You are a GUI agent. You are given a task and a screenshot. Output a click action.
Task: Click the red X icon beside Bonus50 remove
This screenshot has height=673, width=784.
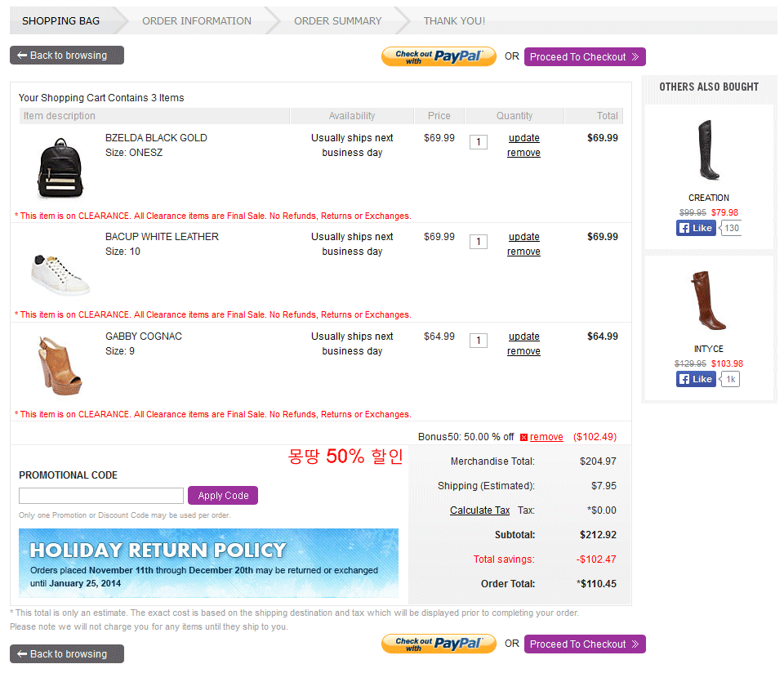click(x=523, y=438)
